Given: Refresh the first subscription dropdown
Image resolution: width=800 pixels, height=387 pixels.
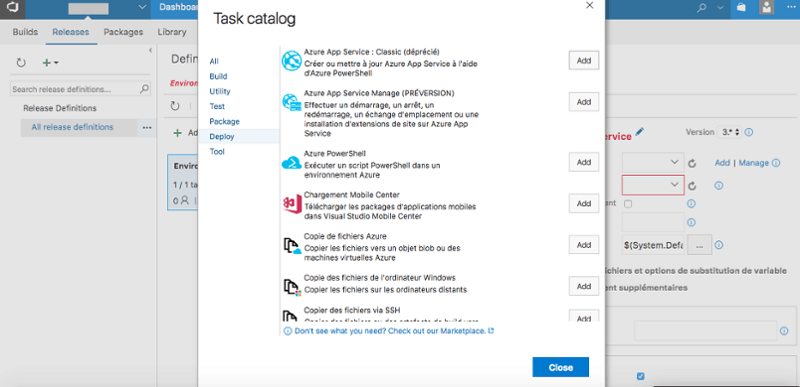Looking at the screenshot, I should 692,163.
